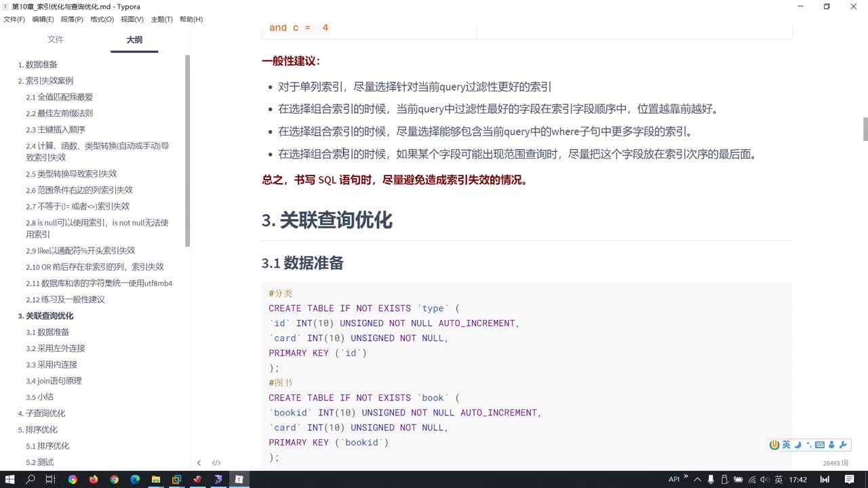Screen dimensions: 868x488
Task: Click the Windows Start button
Action: pos(9,479)
